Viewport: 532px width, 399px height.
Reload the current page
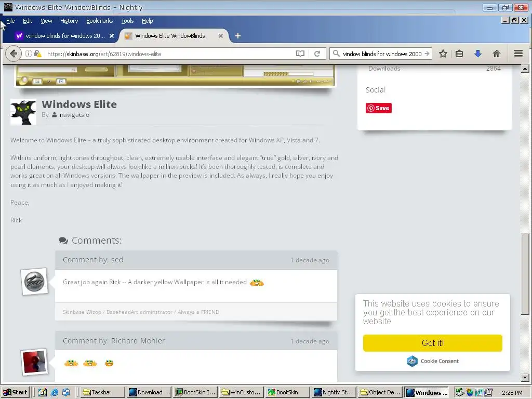pyautogui.click(x=317, y=54)
